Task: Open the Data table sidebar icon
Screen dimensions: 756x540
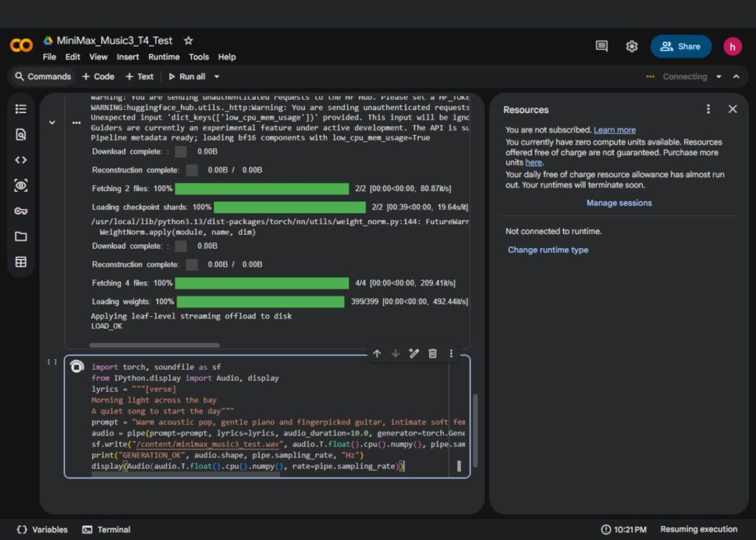Action: click(x=21, y=262)
